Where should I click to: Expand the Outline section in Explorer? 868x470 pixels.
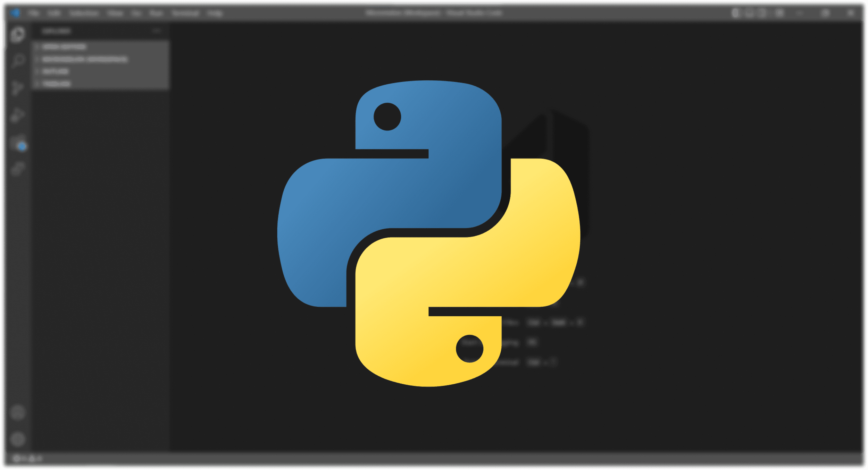point(56,71)
